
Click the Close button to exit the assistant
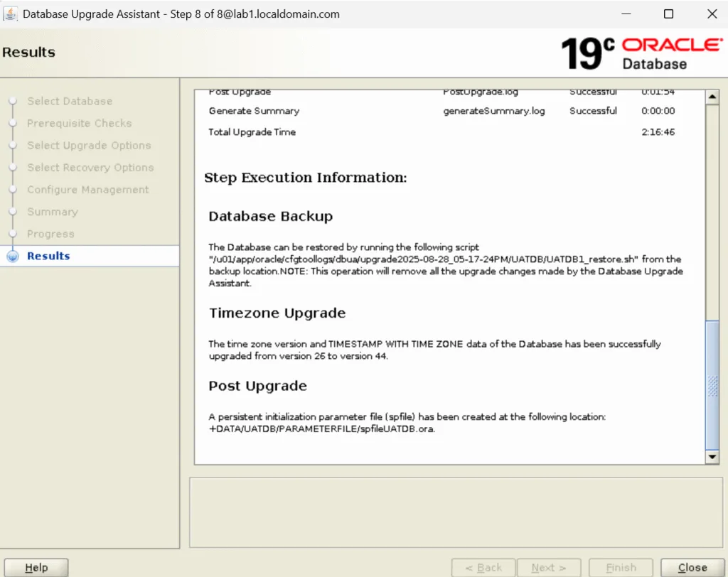tap(692, 567)
